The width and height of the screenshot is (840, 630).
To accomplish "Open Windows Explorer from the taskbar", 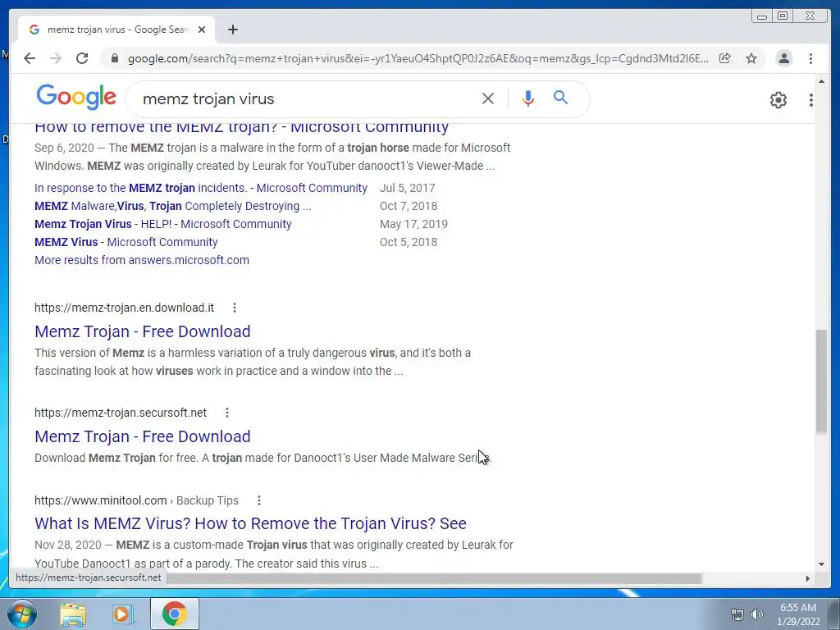I will pyautogui.click(x=73, y=614).
